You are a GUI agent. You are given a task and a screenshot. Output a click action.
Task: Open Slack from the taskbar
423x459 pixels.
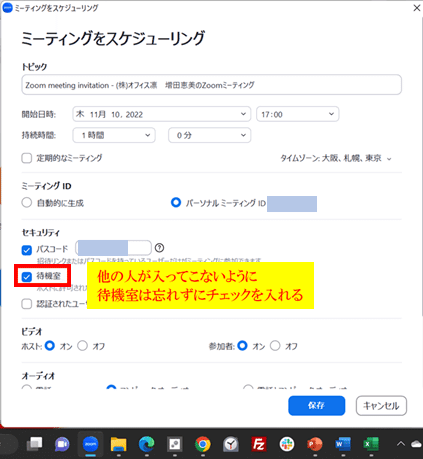[x=287, y=444]
